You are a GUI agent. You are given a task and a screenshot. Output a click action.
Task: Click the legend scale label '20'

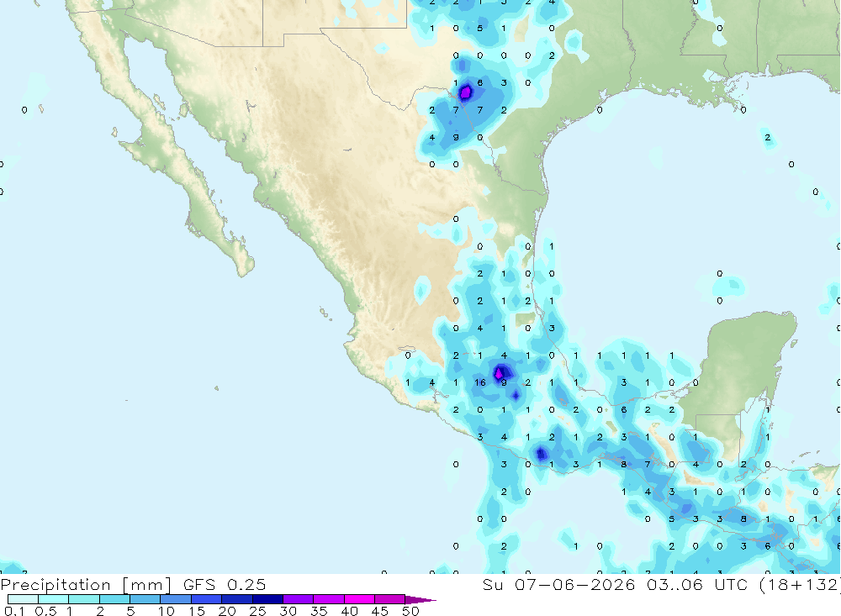tap(227, 611)
